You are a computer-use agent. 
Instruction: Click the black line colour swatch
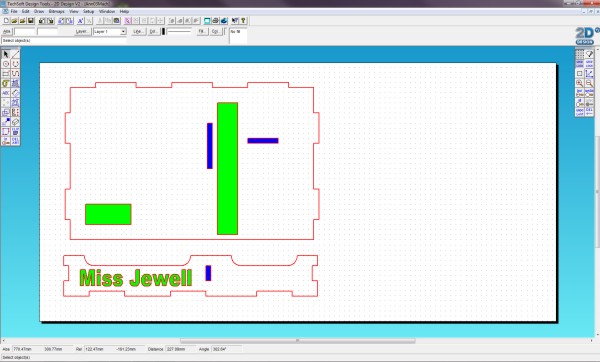coord(163,31)
